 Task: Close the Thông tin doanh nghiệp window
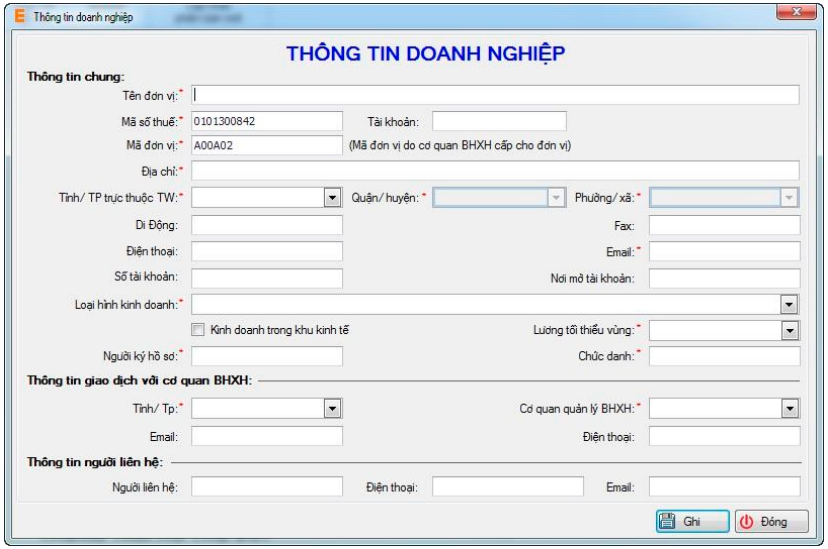pyautogui.click(x=800, y=13)
